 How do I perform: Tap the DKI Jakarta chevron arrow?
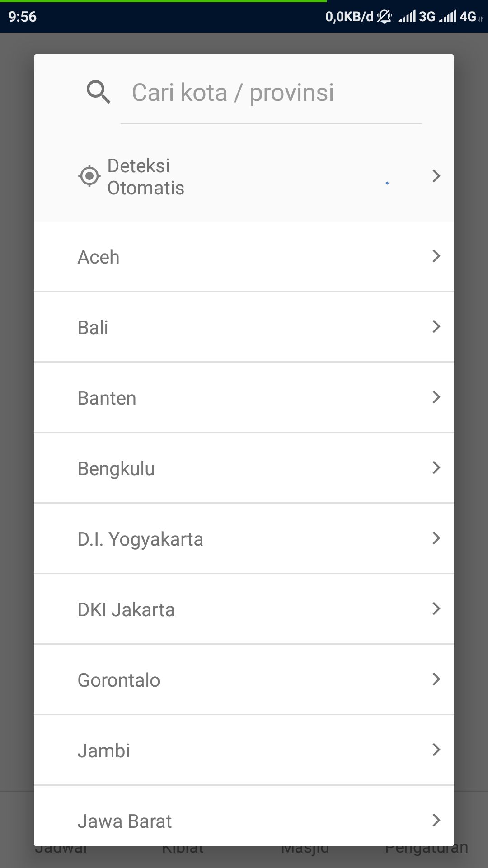tap(436, 609)
